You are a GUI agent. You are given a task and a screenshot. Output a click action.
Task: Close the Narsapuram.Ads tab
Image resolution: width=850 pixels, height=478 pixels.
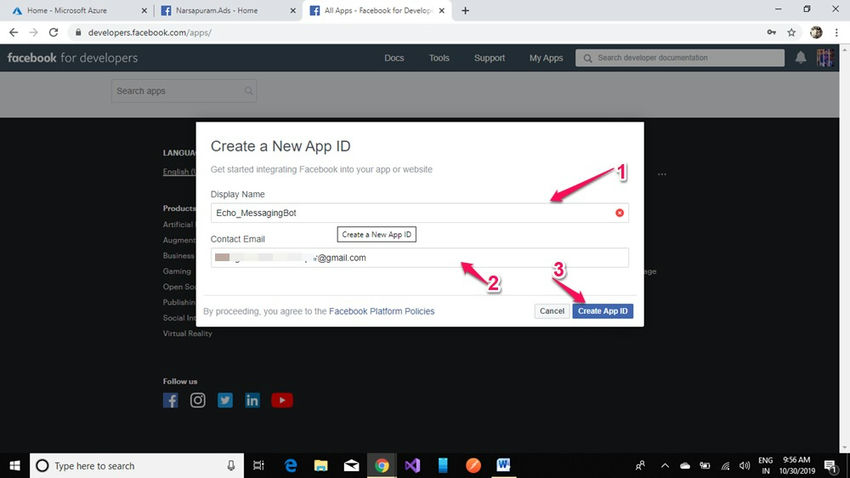click(293, 10)
